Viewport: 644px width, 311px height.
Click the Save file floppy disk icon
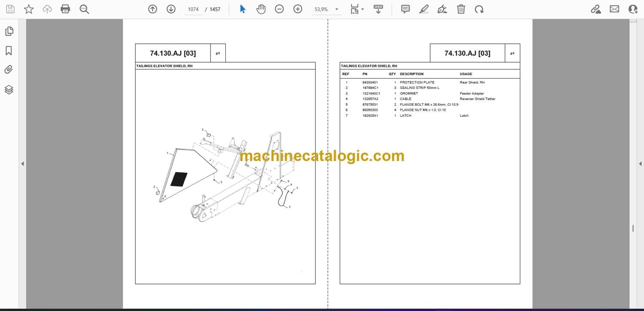(10, 9)
